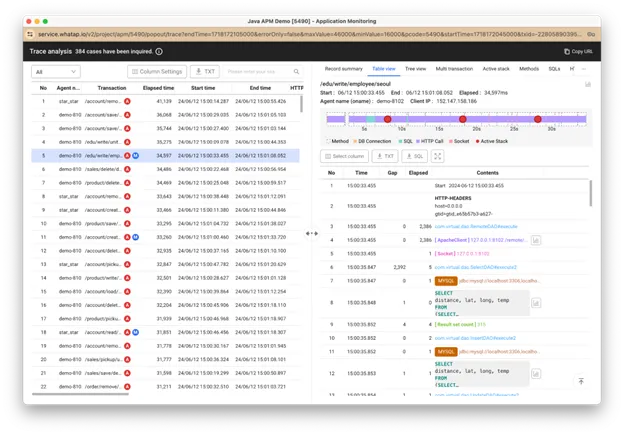Click the ApacheClient 127.0.0.1:8102 link
The width and height of the screenshot is (624, 435).
tap(482, 240)
